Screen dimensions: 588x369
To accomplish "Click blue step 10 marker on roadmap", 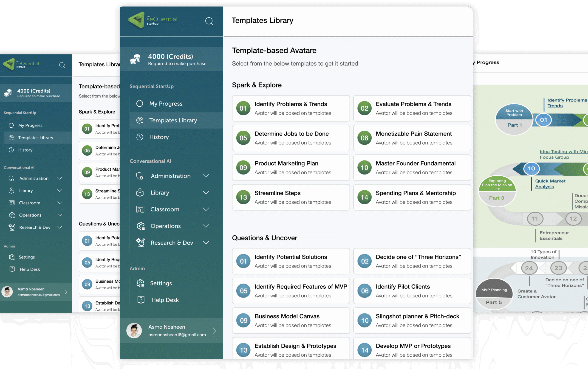I will point(531,169).
